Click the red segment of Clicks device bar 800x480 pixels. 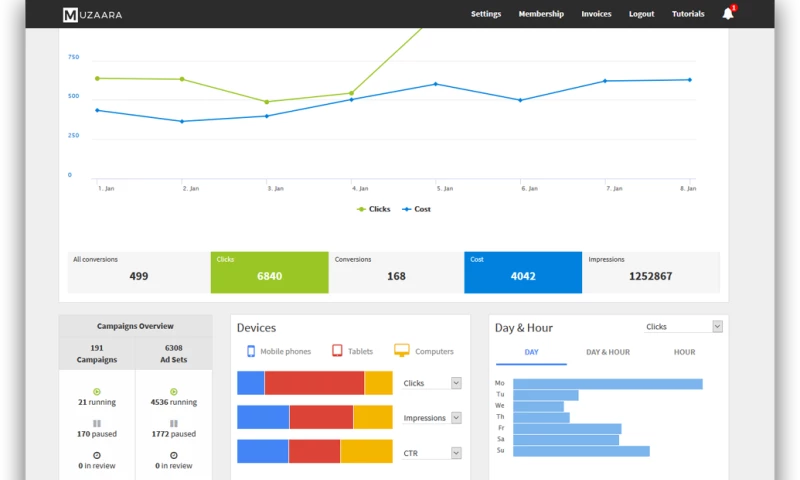314,383
